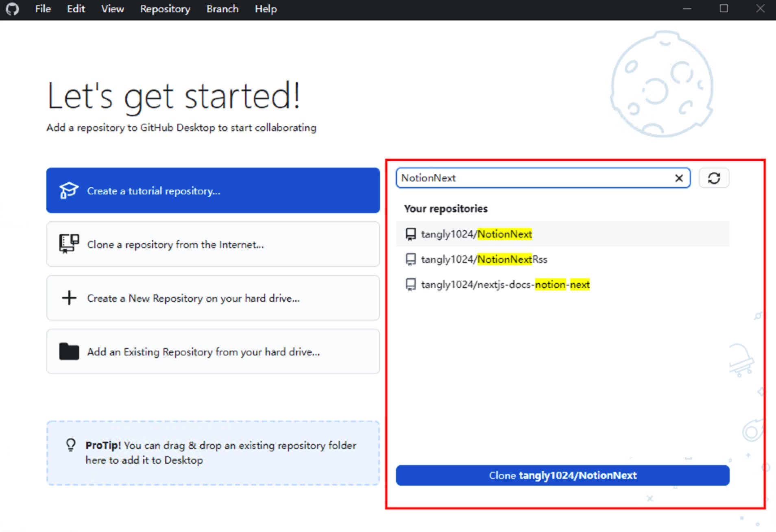This screenshot has height=532, width=776.
Task: Click Clone a repository from the Internet
Action: (213, 244)
